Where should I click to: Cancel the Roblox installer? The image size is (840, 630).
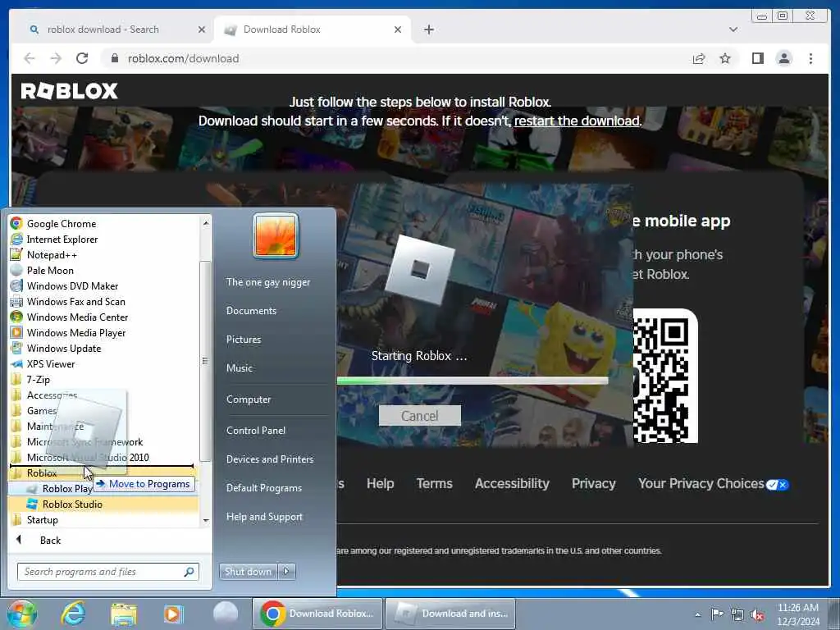tap(419, 416)
